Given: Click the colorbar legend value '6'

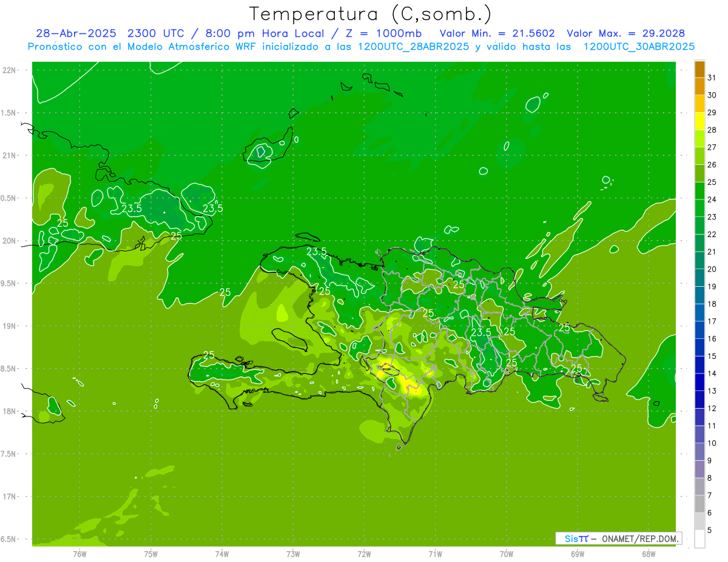Looking at the screenshot, I should point(710,513).
